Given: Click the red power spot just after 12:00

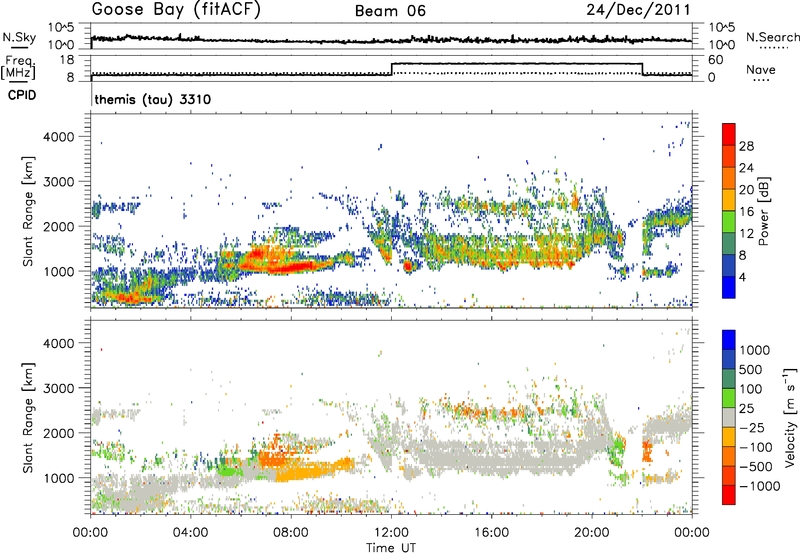Looking at the screenshot, I should pyautogui.click(x=408, y=266).
